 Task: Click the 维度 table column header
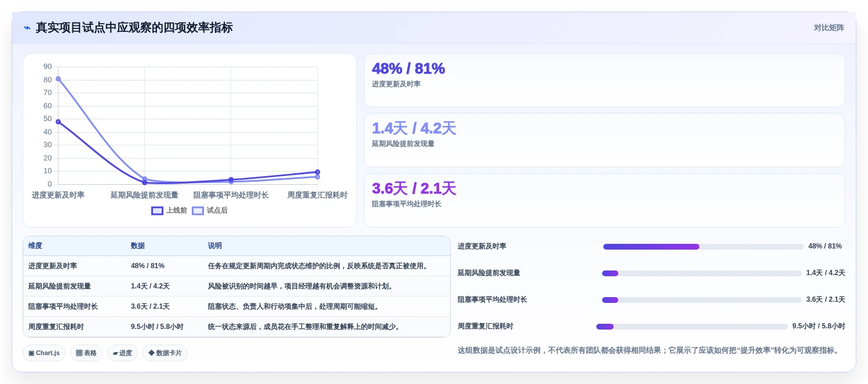click(x=35, y=246)
